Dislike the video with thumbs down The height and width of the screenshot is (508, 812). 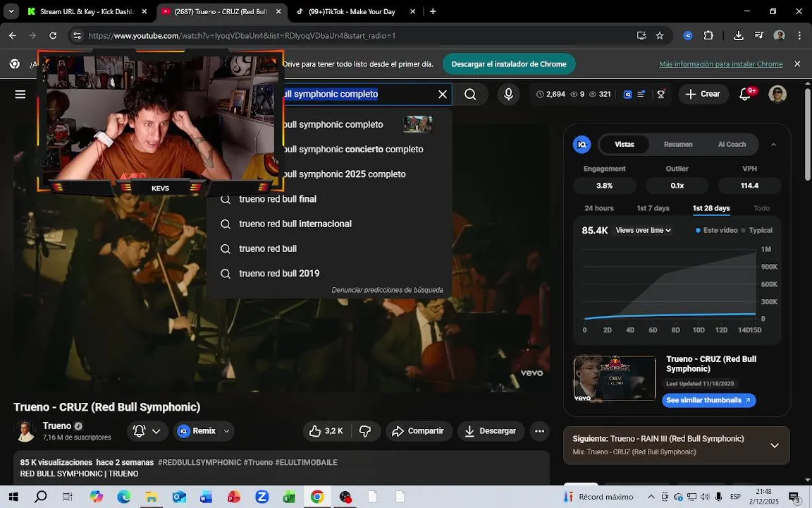(x=366, y=431)
